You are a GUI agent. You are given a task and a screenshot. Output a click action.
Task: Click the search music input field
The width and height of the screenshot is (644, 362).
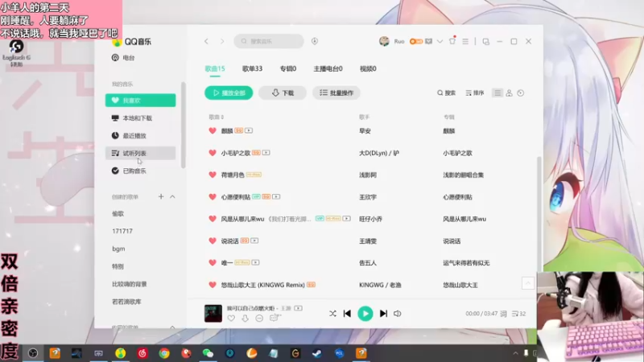coord(269,41)
